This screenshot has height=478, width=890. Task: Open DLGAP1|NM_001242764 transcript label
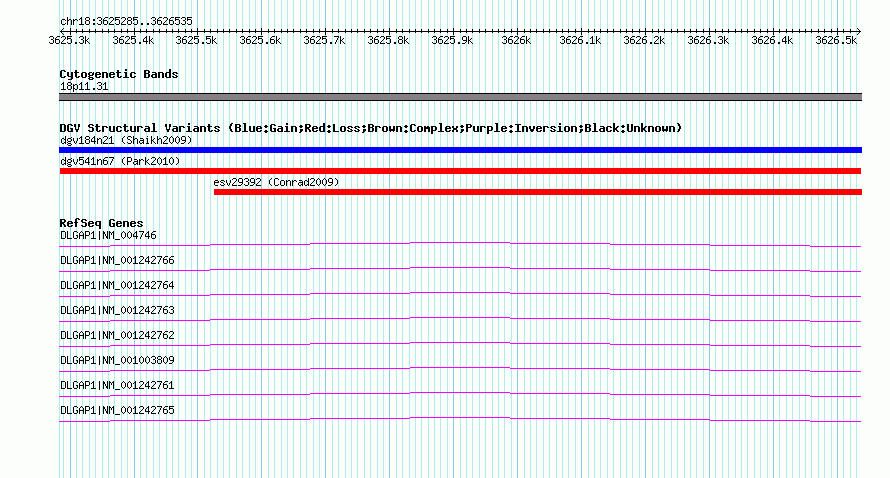pyautogui.click(x=117, y=285)
